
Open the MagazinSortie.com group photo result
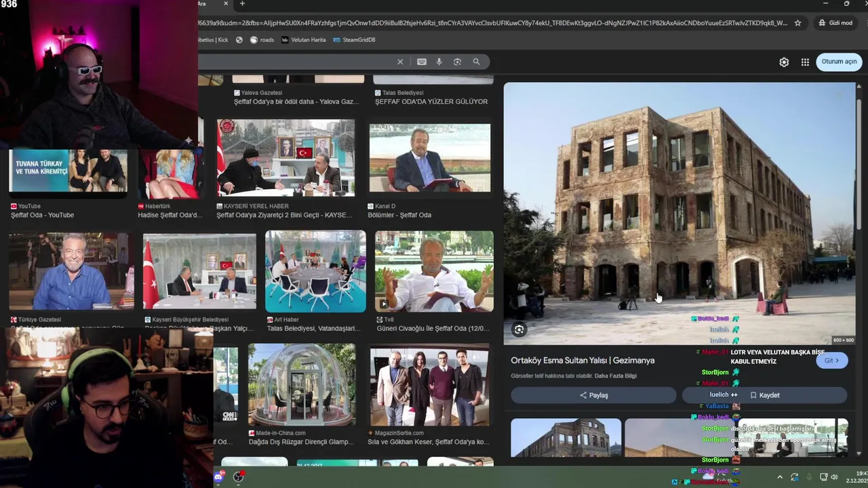click(x=430, y=384)
